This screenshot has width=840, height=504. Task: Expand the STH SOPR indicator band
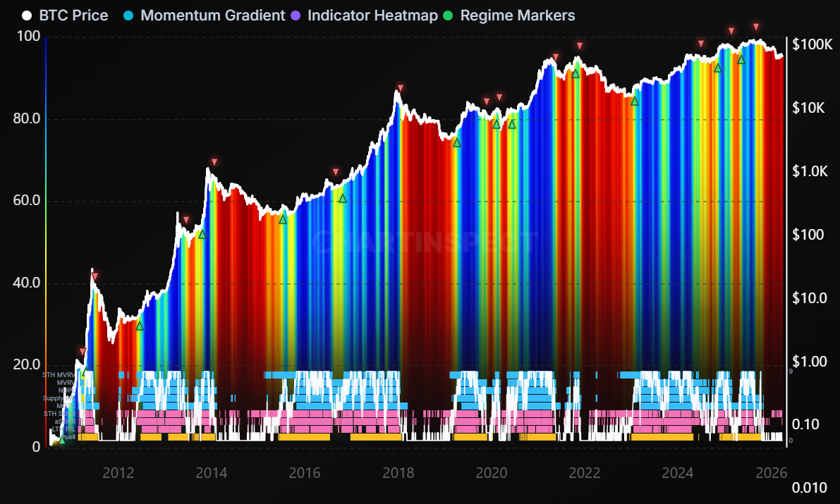click(59, 413)
